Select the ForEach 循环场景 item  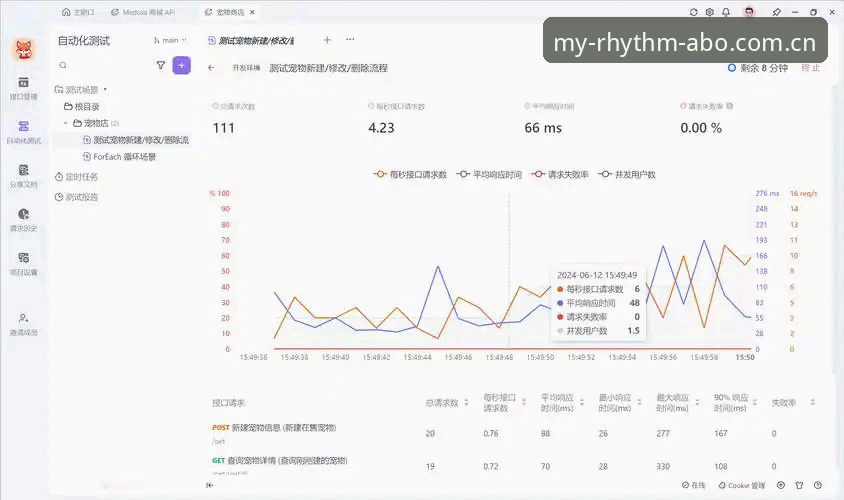pyautogui.click(x=119, y=157)
